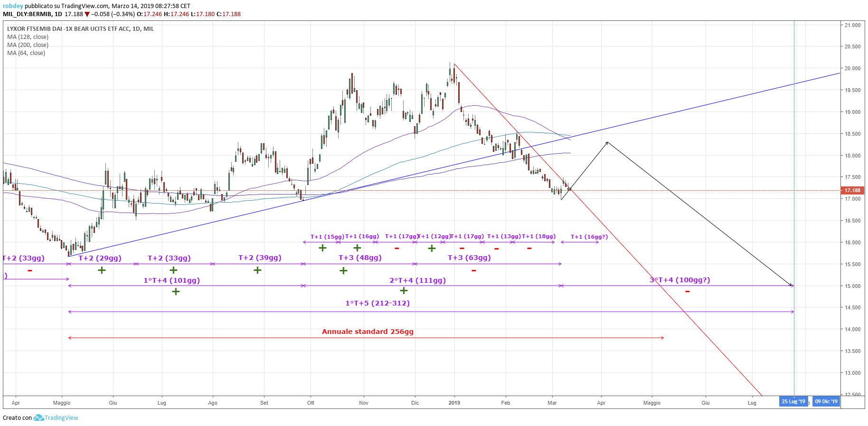Click the 20.000 price axis label
This screenshot has height=426, width=868.
pos(852,68)
